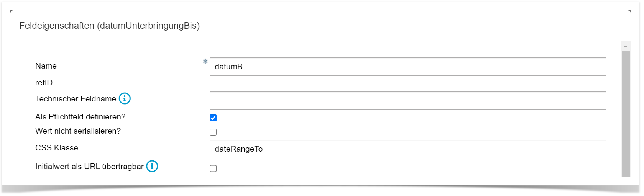
Task: Click the Wert nicht serialisieren? label
Action: [x=78, y=131]
